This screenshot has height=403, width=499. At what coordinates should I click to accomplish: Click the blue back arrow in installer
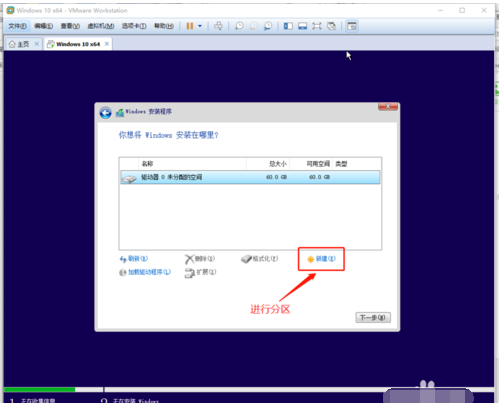coord(106,113)
